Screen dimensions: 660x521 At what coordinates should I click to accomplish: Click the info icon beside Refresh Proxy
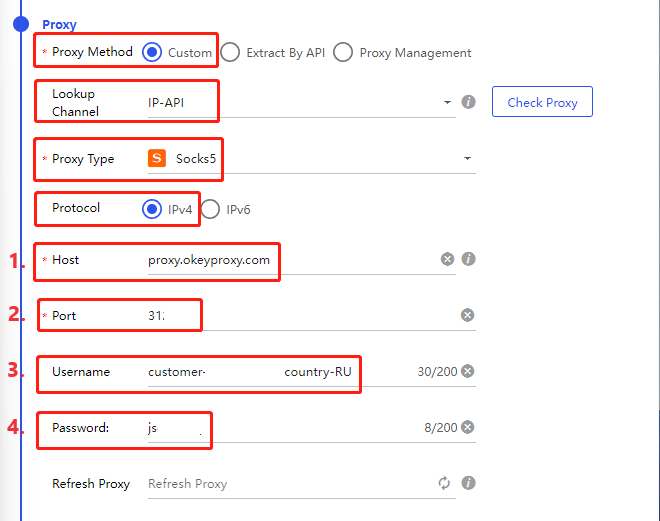468,483
